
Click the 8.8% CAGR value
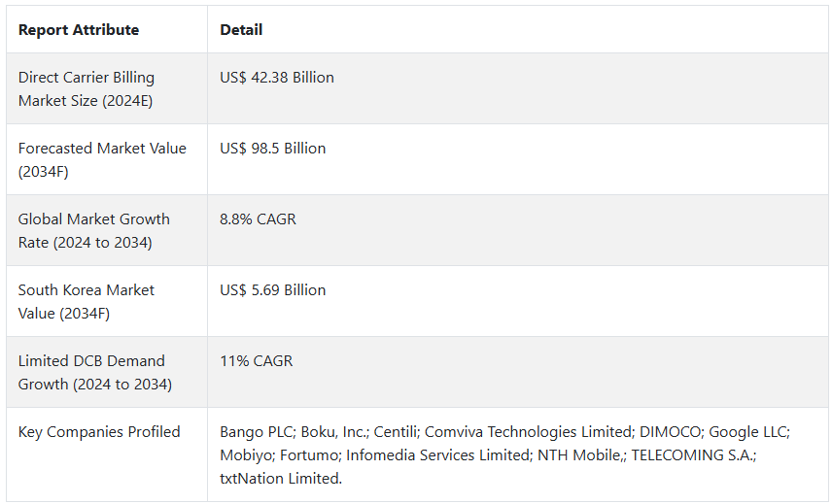coord(259,219)
